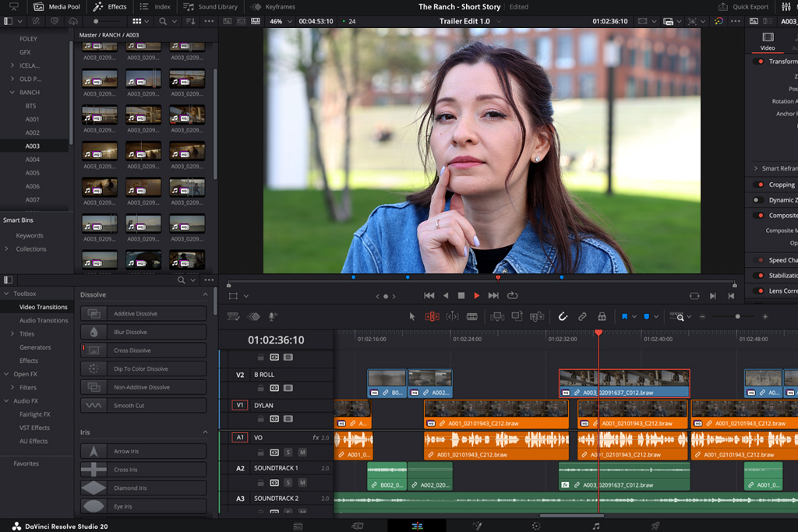The height and width of the screenshot is (532, 798).
Task: Toggle the Cropping enable switch
Action: (x=760, y=185)
